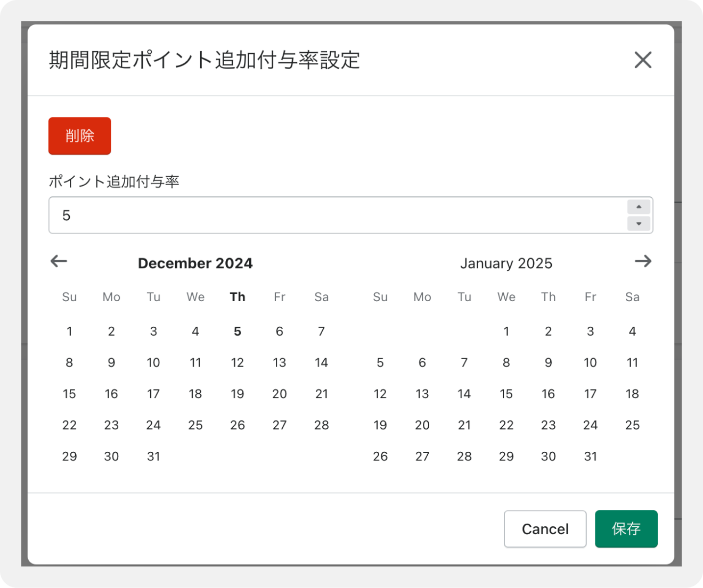Pick December 14 on the calendar
Image resolution: width=703 pixels, height=588 pixels.
click(x=321, y=363)
